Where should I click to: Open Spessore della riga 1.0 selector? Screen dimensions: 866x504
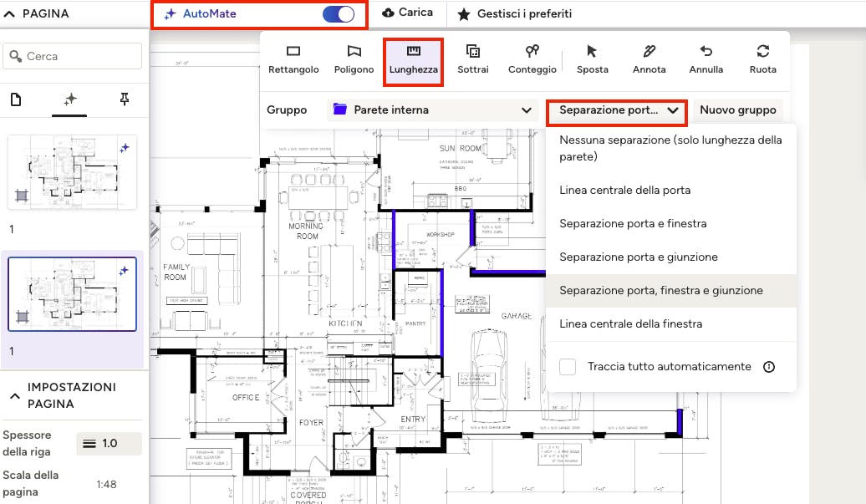tap(109, 443)
